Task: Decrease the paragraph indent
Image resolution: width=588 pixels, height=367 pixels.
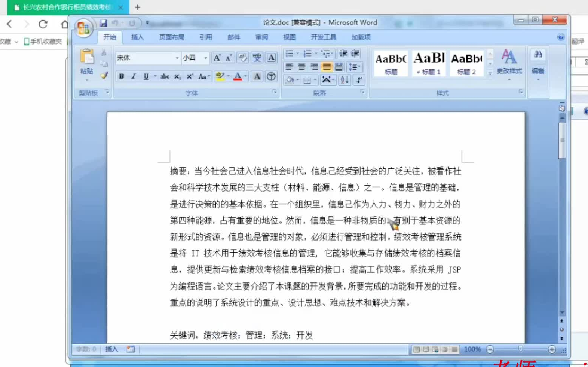Action: click(x=343, y=53)
